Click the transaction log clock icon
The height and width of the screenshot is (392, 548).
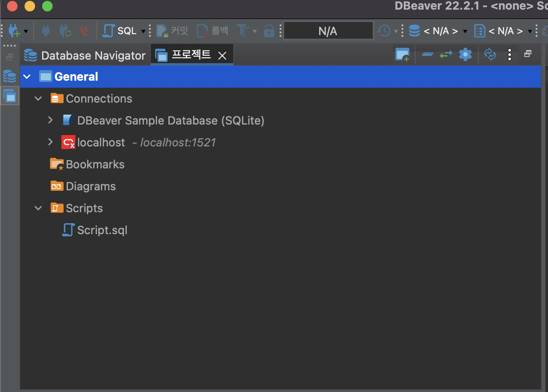click(384, 31)
